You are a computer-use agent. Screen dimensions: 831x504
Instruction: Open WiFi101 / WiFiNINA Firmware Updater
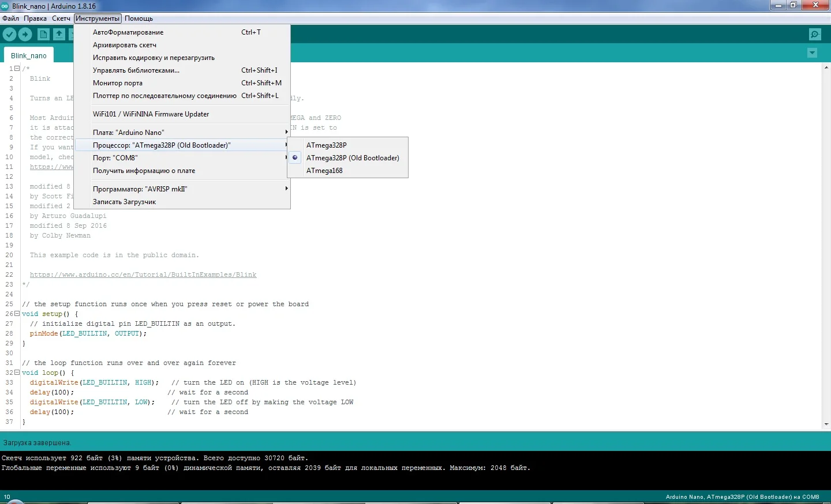click(182, 114)
